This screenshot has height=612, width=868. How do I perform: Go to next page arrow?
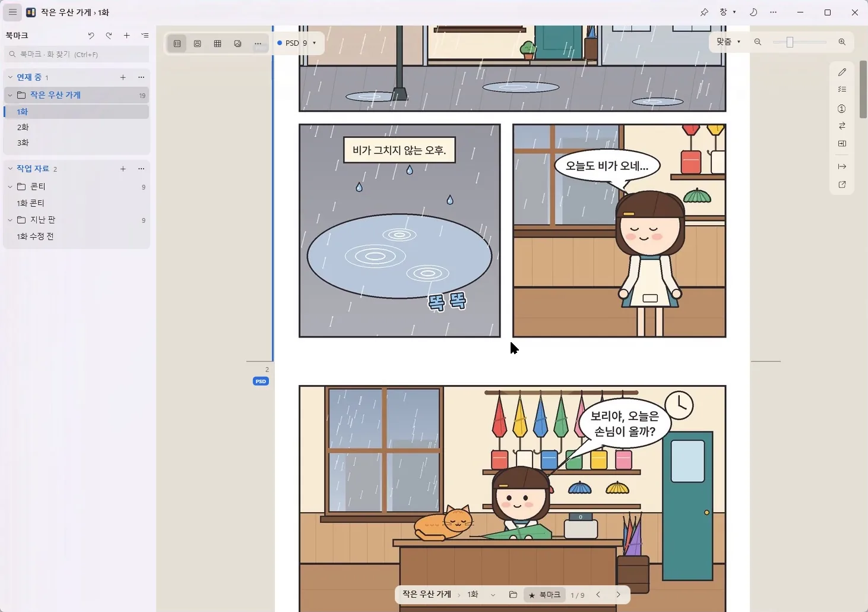tap(618, 595)
